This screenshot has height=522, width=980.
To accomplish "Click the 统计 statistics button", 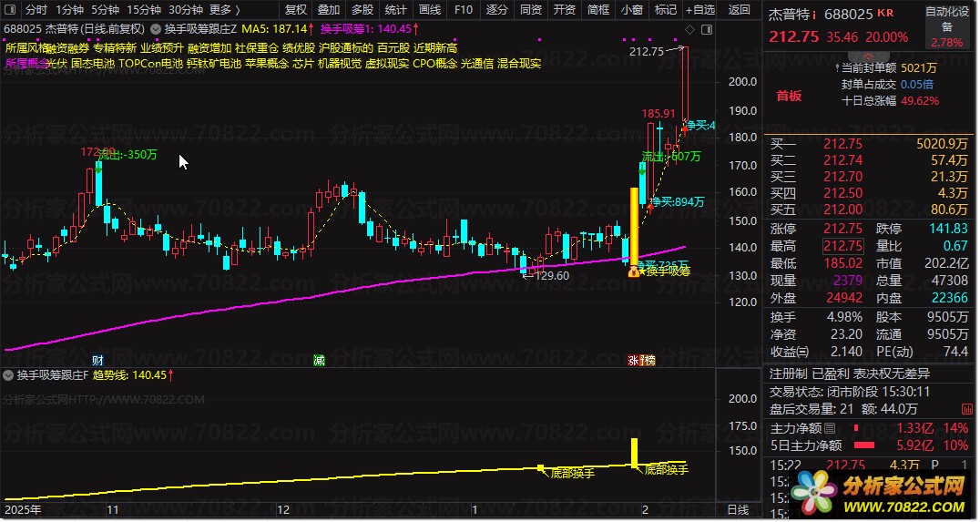I will point(396,9).
